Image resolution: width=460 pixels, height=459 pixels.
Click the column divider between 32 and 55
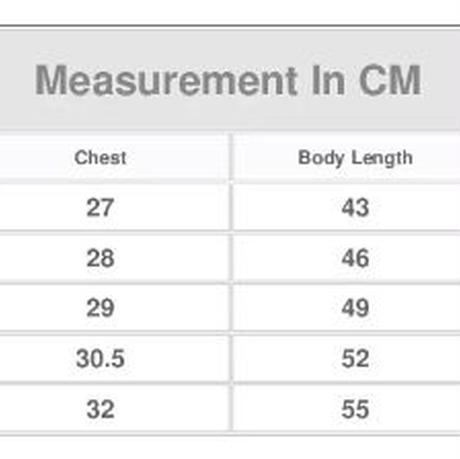coord(231,409)
